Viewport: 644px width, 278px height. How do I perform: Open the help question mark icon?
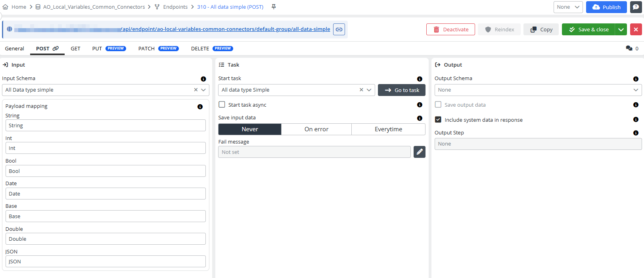click(636, 7)
